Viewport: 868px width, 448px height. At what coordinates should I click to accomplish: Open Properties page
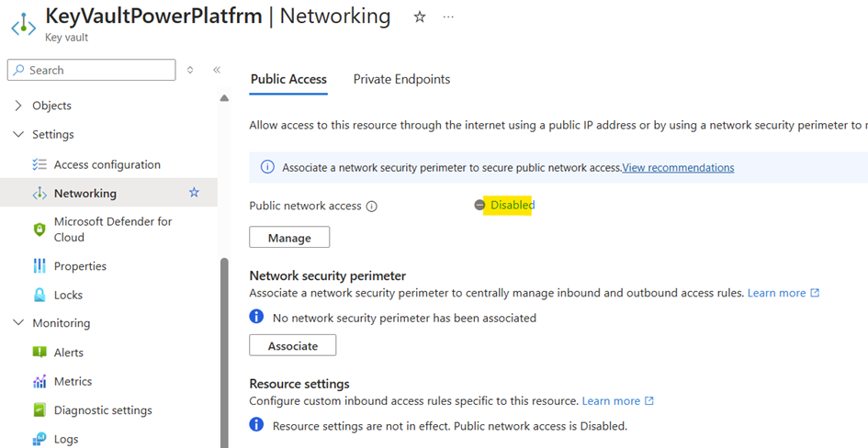point(80,266)
